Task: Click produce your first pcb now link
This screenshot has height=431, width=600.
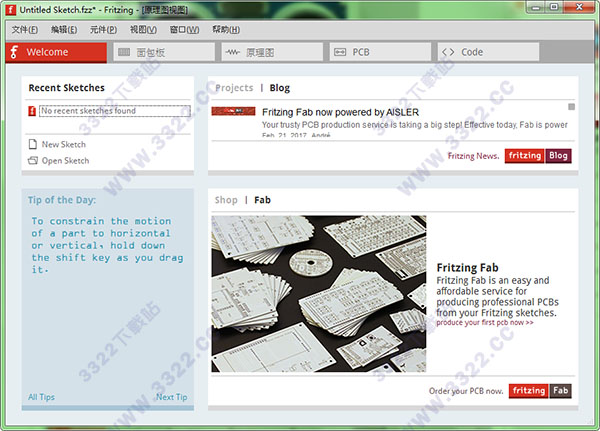Action: click(x=484, y=323)
